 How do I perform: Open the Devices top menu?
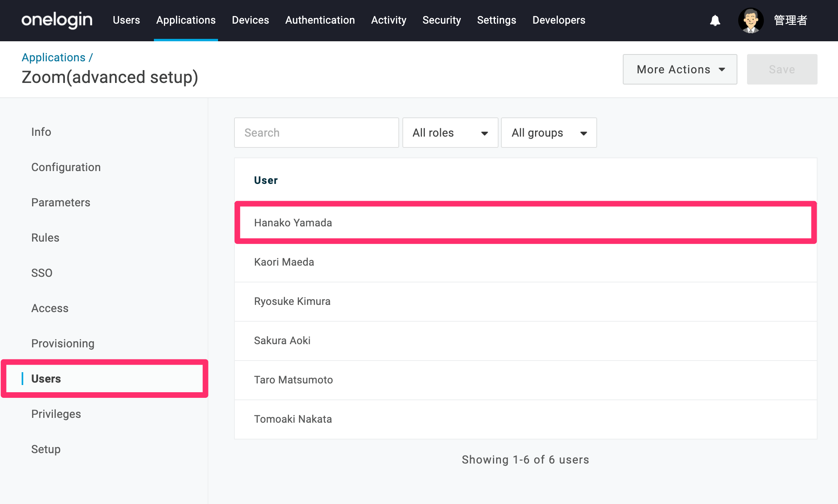[x=250, y=20]
